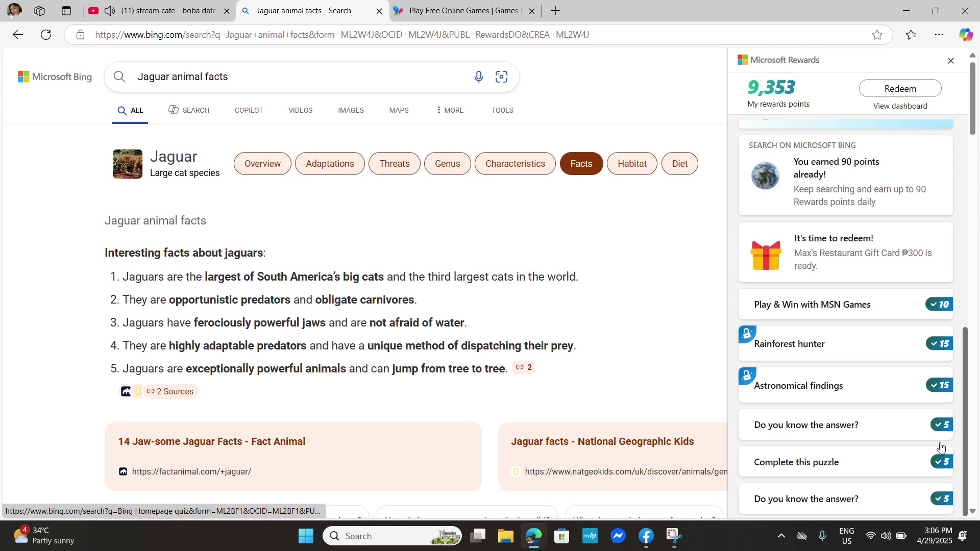Open the Rainforest hunter rewards card
The height and width of the screenshot is (551, 980).
tap(845, 344)
